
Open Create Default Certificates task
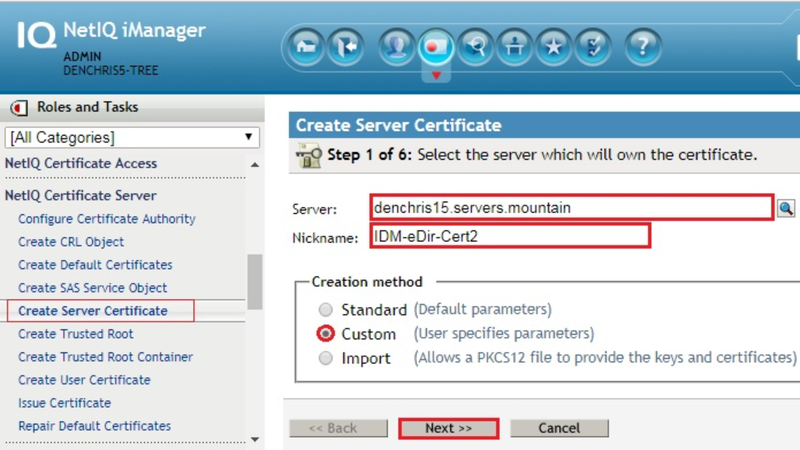coord(95,265)
